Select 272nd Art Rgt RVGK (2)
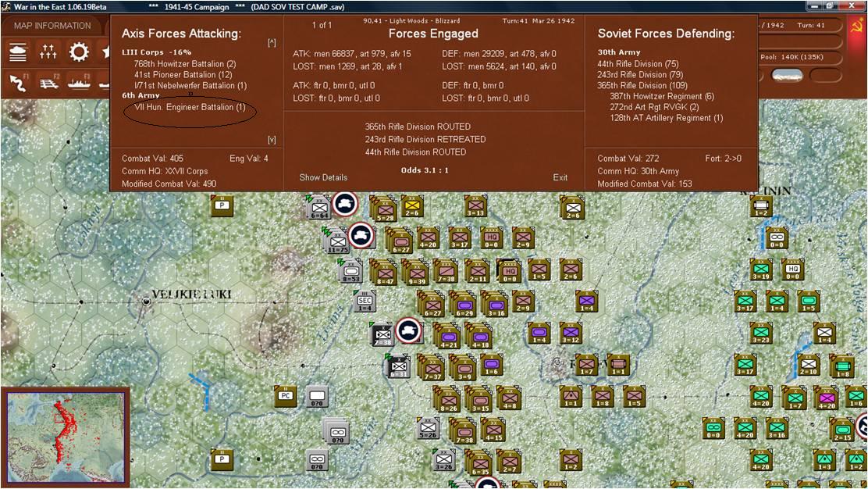Viewport: 868px width, 489px height. [654, 107]
